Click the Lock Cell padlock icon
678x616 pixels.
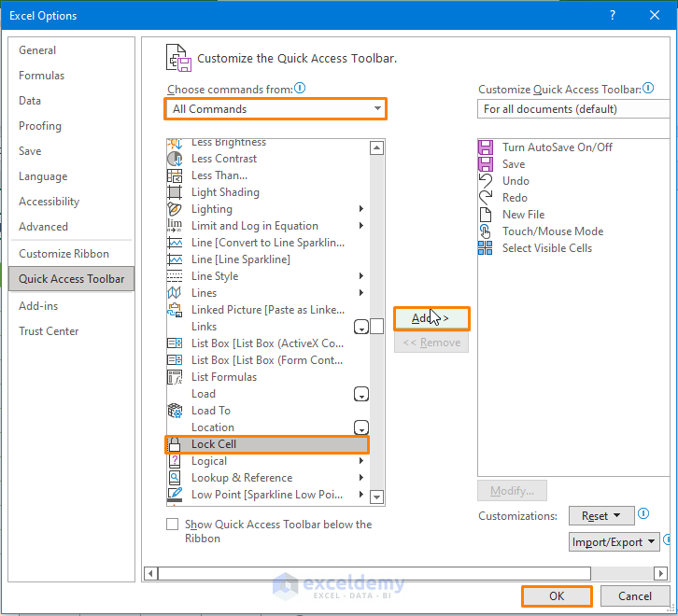(175, 444)
